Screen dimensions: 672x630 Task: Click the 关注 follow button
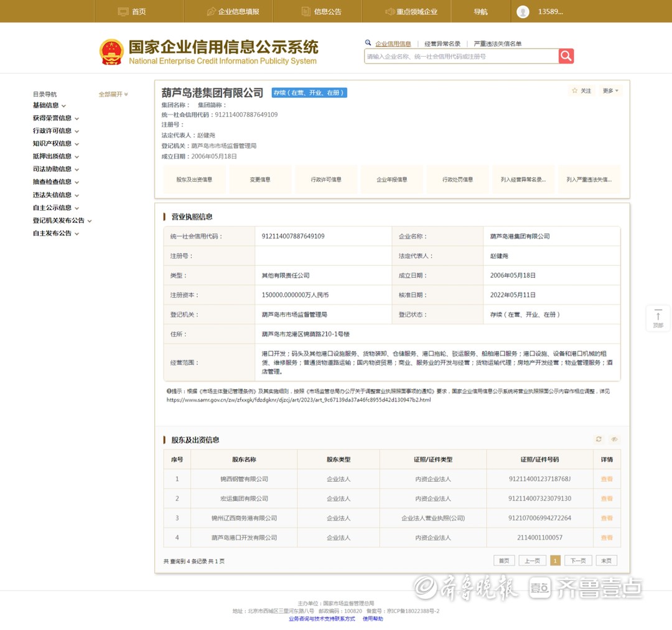point(582,91)
